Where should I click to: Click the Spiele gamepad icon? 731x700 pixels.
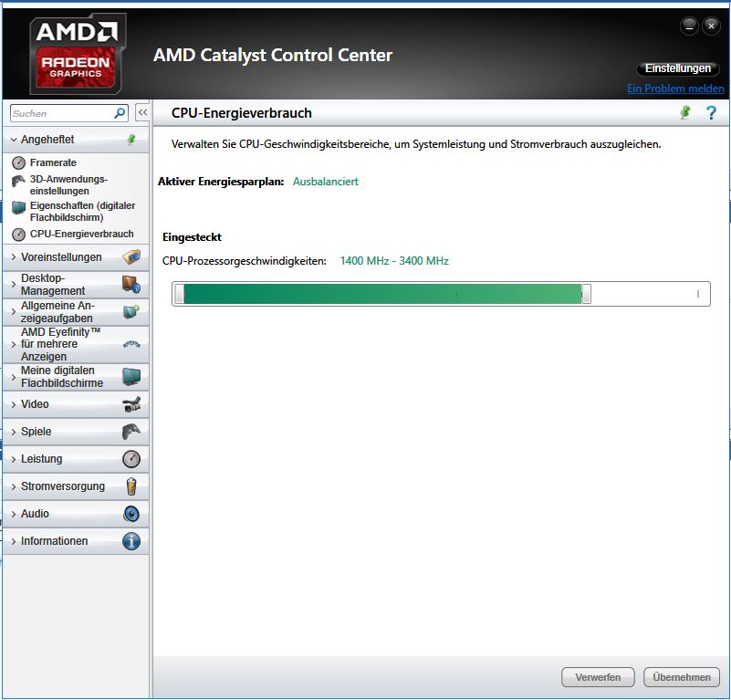[131, 432]
